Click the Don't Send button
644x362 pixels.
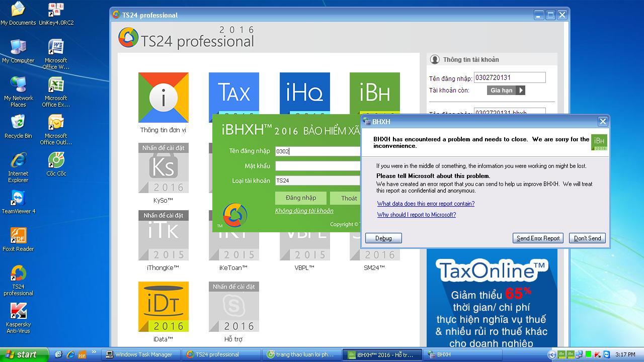click(587, 238)
